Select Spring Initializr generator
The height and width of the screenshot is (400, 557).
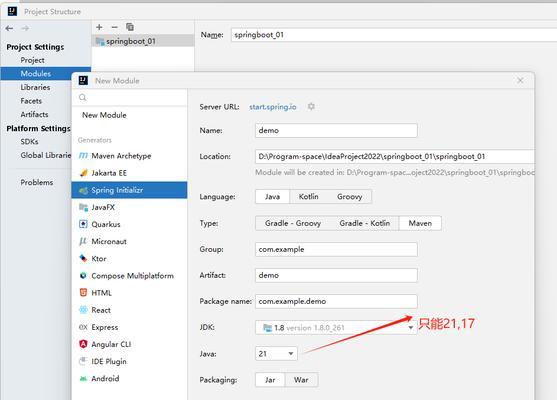pos(129,190)
